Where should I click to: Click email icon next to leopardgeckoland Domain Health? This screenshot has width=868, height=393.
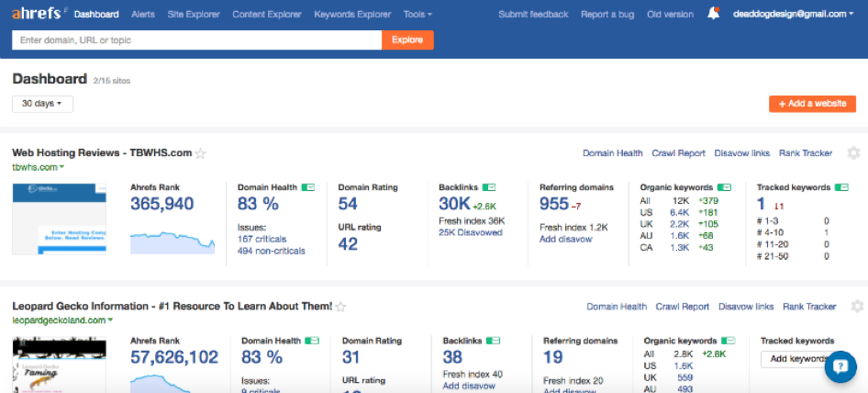click(x=312, y=341)
